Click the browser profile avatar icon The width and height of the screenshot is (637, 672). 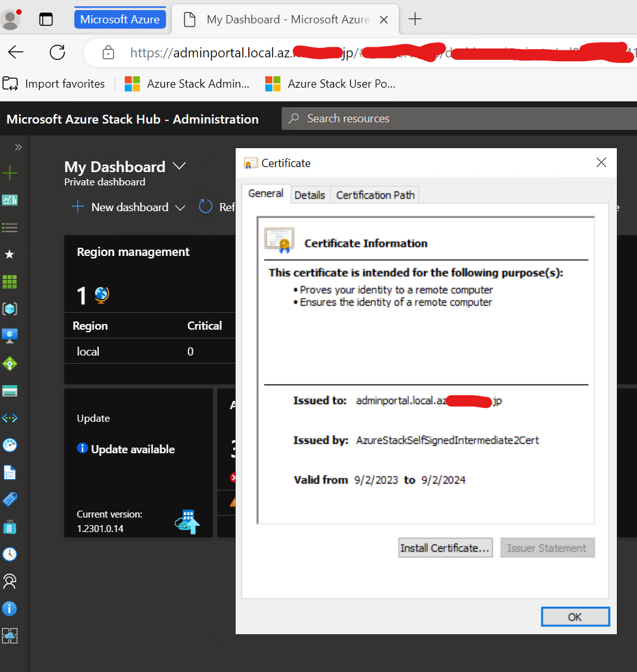tap(11, 20)
